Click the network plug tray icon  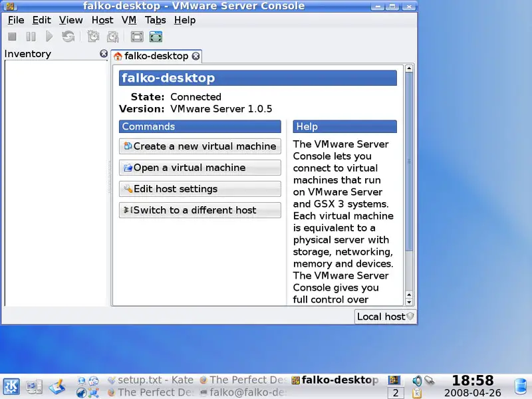pyautogui.click(x=430, y=380)
